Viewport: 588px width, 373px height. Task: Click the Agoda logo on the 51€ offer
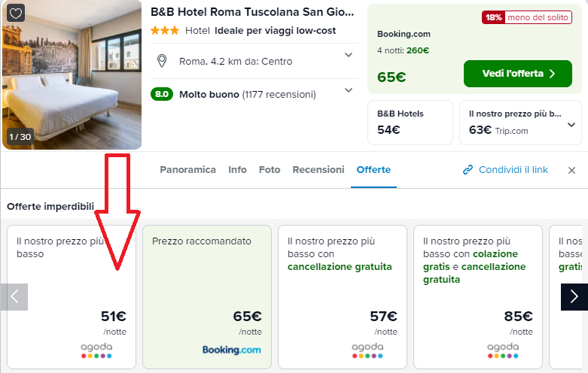point(96,350)
